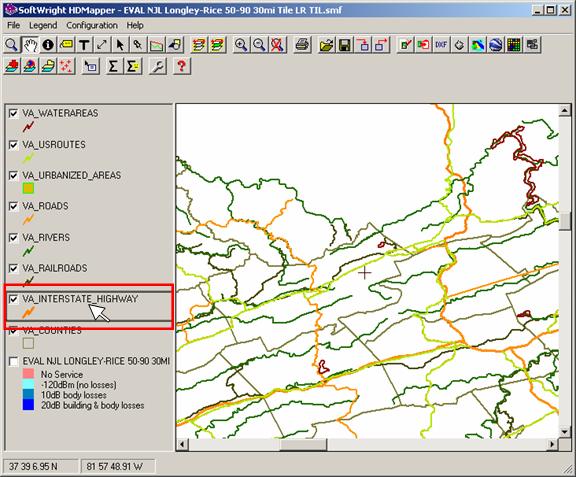Open the wrench configuration tool

(158, 66)
